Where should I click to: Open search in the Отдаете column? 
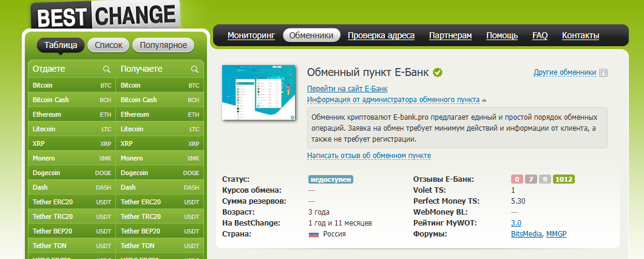[107, 69]
